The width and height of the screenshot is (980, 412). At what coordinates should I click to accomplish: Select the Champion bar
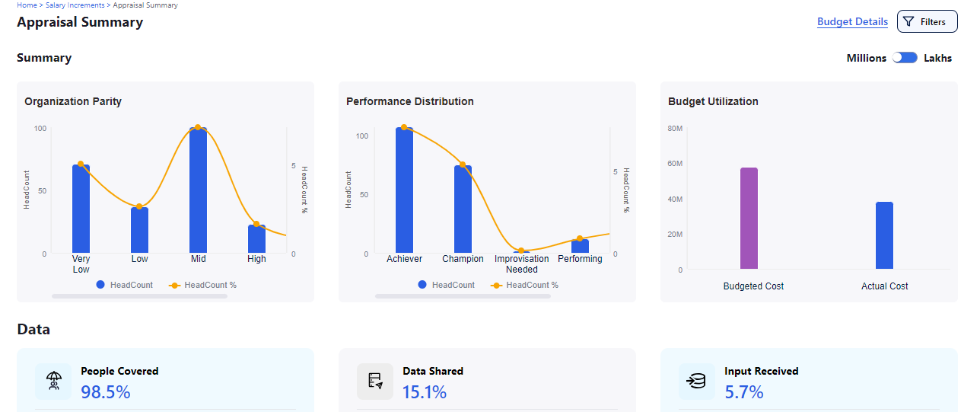[463, 209]
